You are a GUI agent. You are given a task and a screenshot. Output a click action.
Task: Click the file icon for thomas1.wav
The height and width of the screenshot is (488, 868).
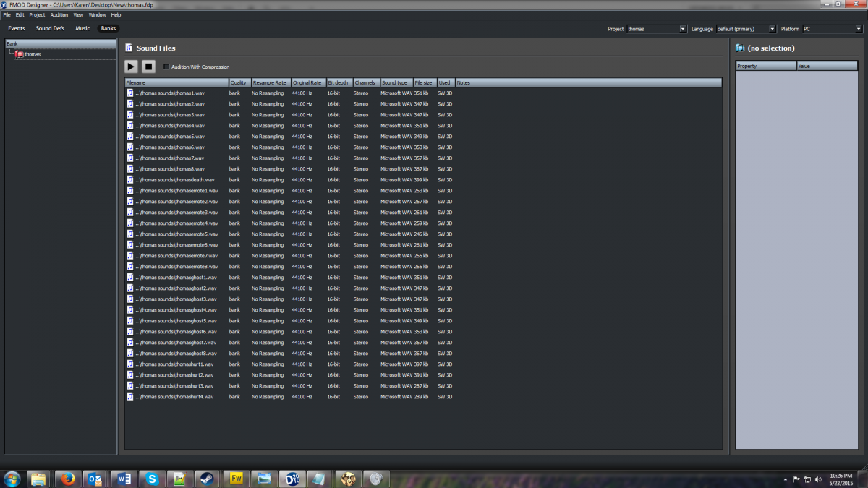[x=130, y=93]
